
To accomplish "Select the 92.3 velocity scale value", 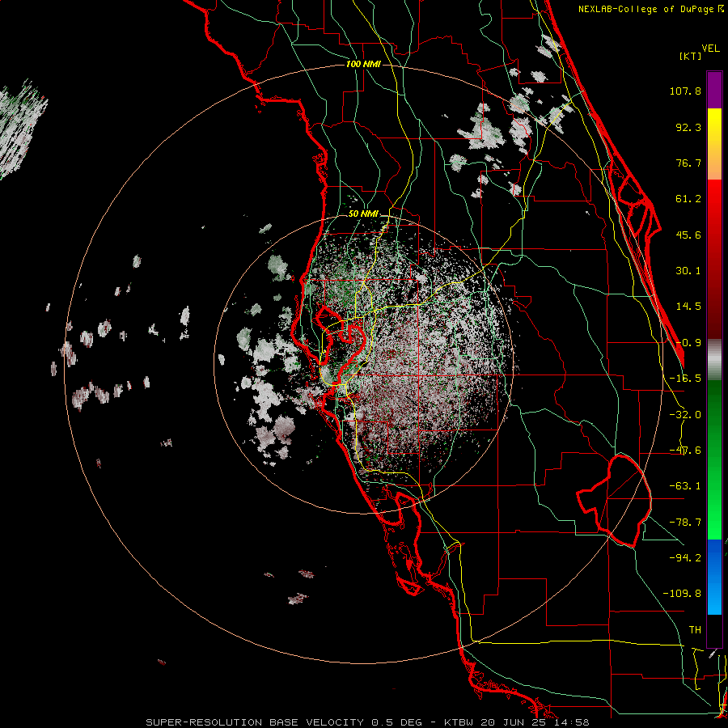I will (688, 127).
